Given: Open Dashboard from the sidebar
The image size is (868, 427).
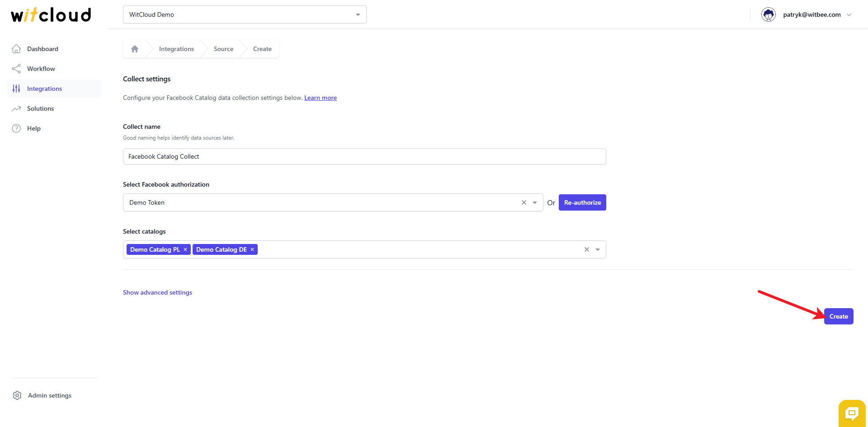Looking at the screenshot, I should tap(54, 49).
